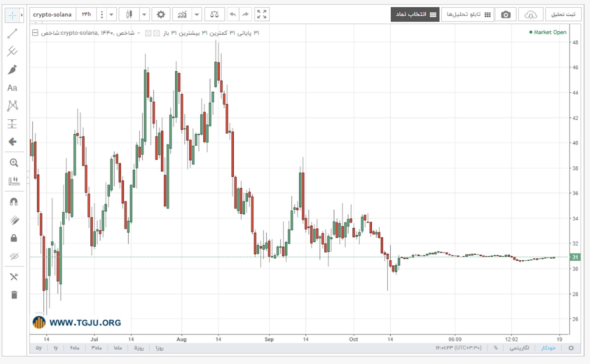Toggle the auto scale خودکار
The width and height of the screenshot is (590, 364).
tap(548, 348)
